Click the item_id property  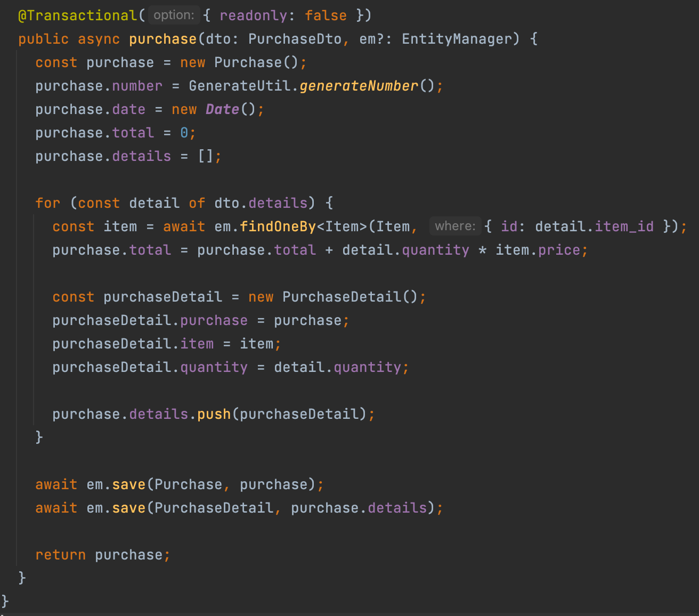tap(624, 226)
